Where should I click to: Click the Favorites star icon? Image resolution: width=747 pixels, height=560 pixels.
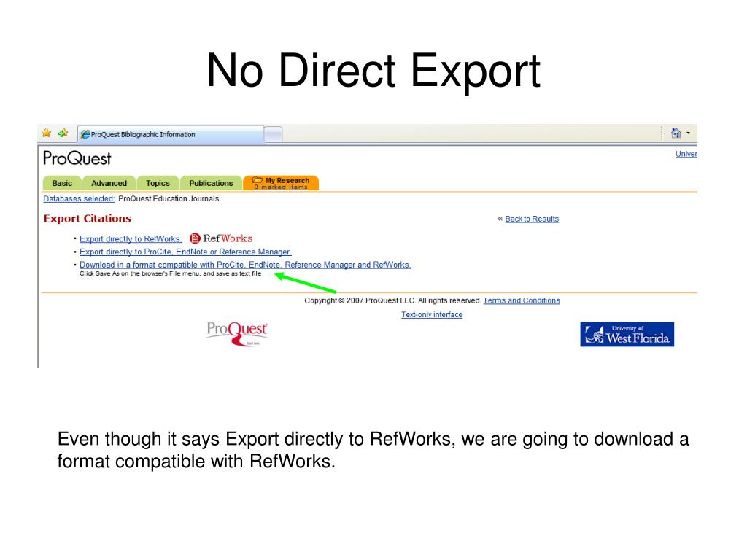pyautogui.click(x=46, y=133)
